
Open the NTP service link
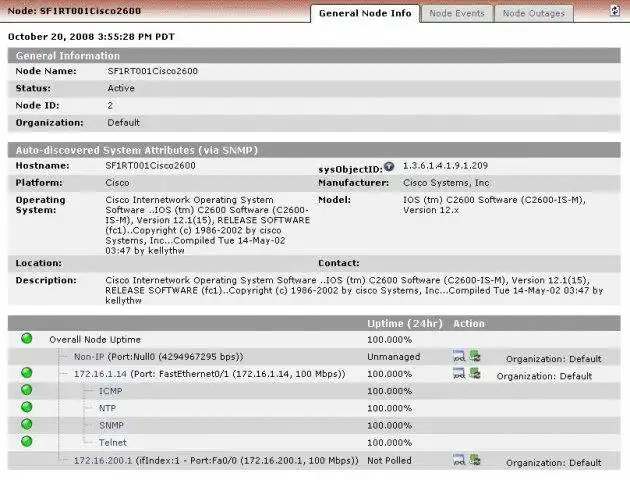point(107,409)
